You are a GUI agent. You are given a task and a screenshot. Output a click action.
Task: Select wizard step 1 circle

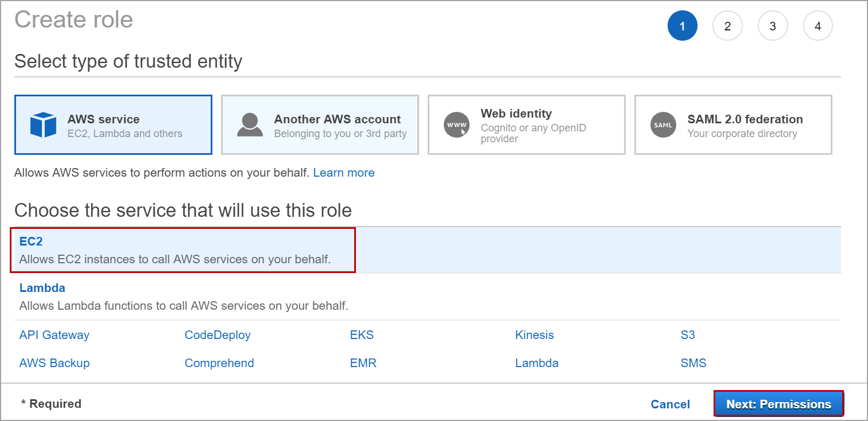(682, 26)
